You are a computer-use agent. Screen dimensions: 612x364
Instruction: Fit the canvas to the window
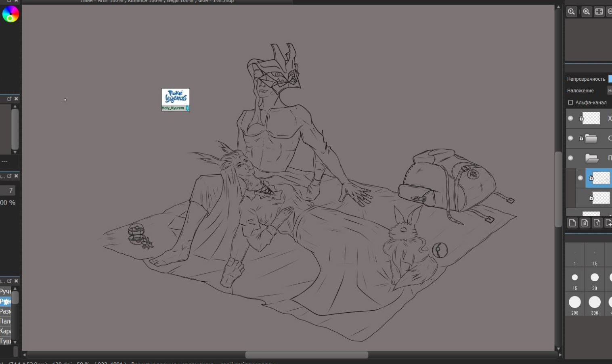[599, 12]
